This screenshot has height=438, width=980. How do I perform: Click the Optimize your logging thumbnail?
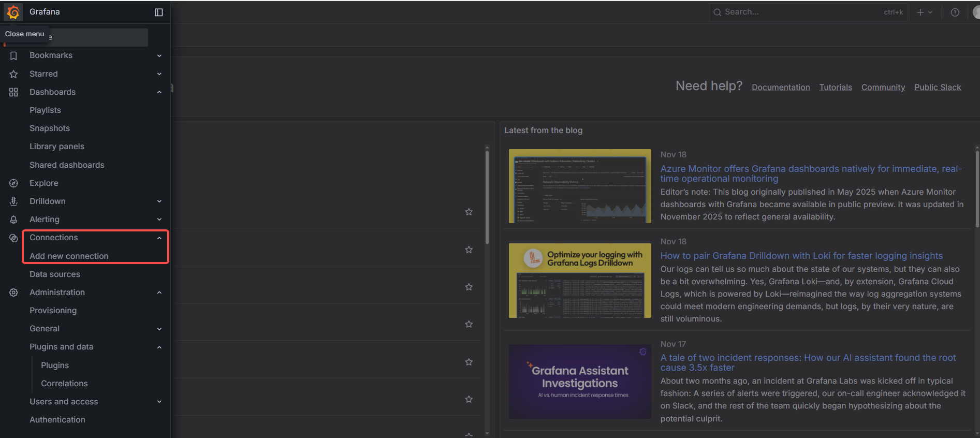580,281
